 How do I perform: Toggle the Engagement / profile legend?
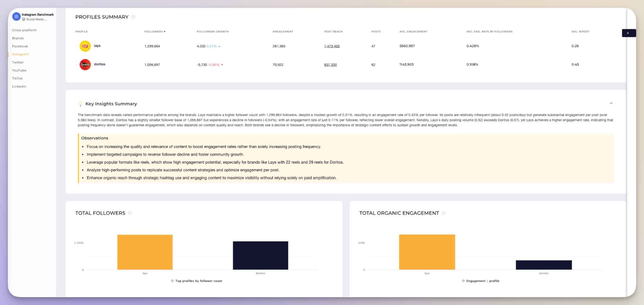click(x=481, y=281)
